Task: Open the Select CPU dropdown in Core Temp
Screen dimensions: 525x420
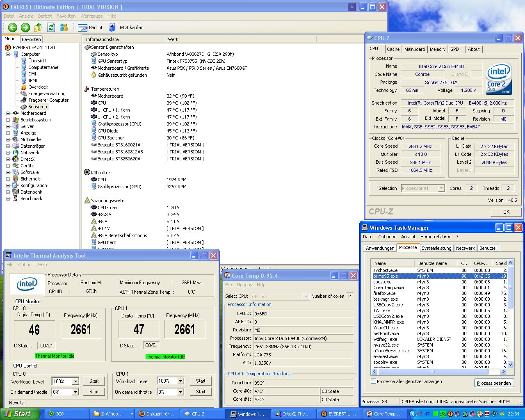Action: pyautogui.click(x=306, y=296)
